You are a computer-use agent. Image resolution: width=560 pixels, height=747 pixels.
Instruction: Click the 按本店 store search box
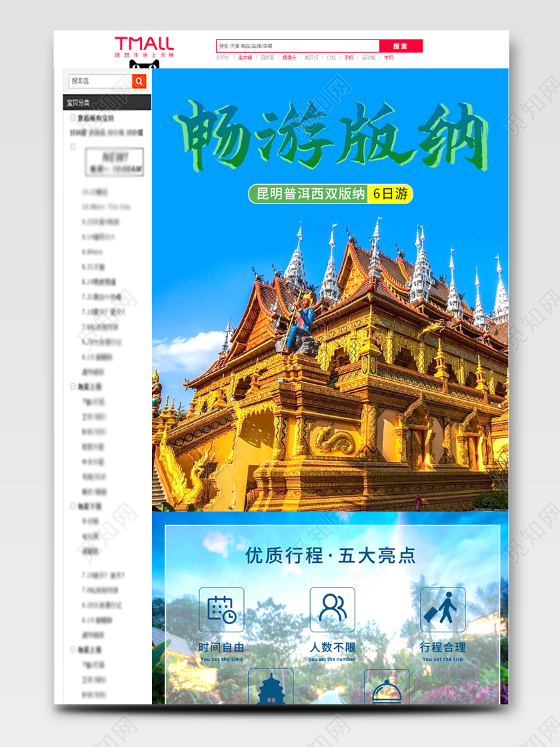[100, 81]
